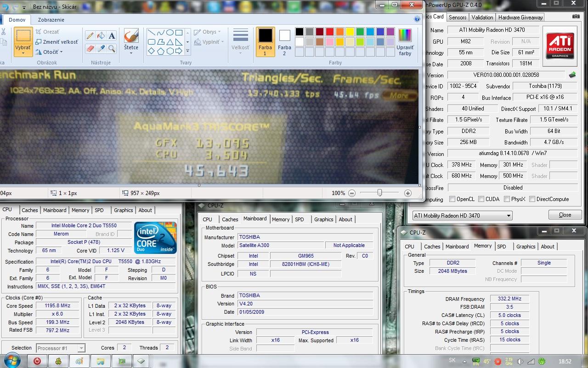Viewport: 588px width, 368px height.
Task: Select the Text tool in Paint
Action: click(112, 36)
